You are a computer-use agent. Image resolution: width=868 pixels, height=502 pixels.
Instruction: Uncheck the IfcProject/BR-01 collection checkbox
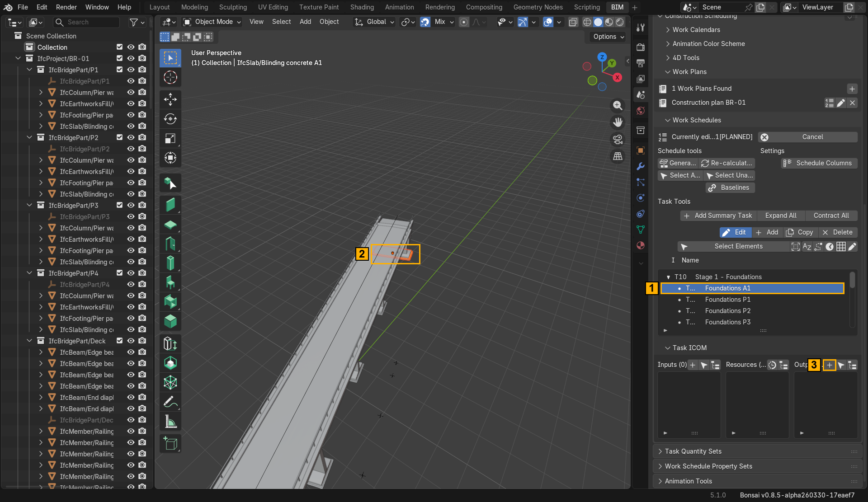click(119, 58)
